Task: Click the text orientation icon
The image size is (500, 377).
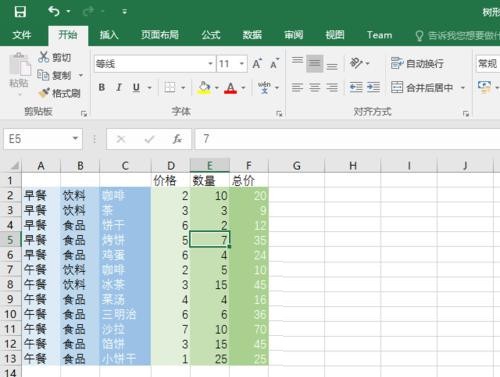Action: (356, 63)
